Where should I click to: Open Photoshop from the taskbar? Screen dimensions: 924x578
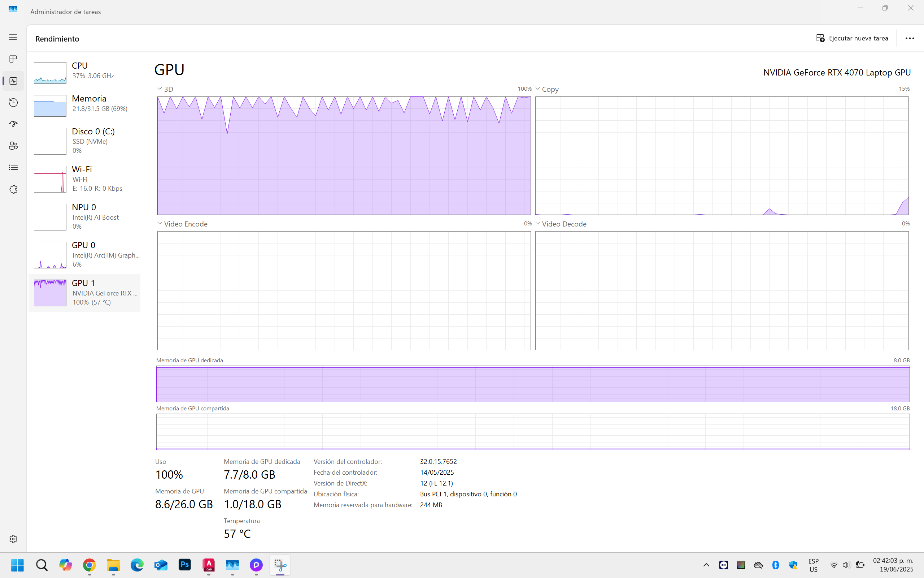tap(185, 565)
